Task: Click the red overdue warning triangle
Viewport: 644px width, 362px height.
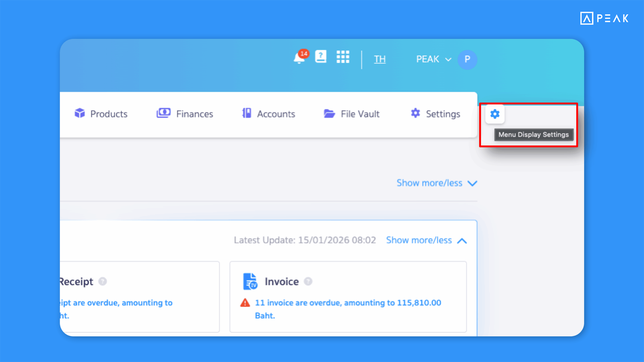Action: coord(245,303)
